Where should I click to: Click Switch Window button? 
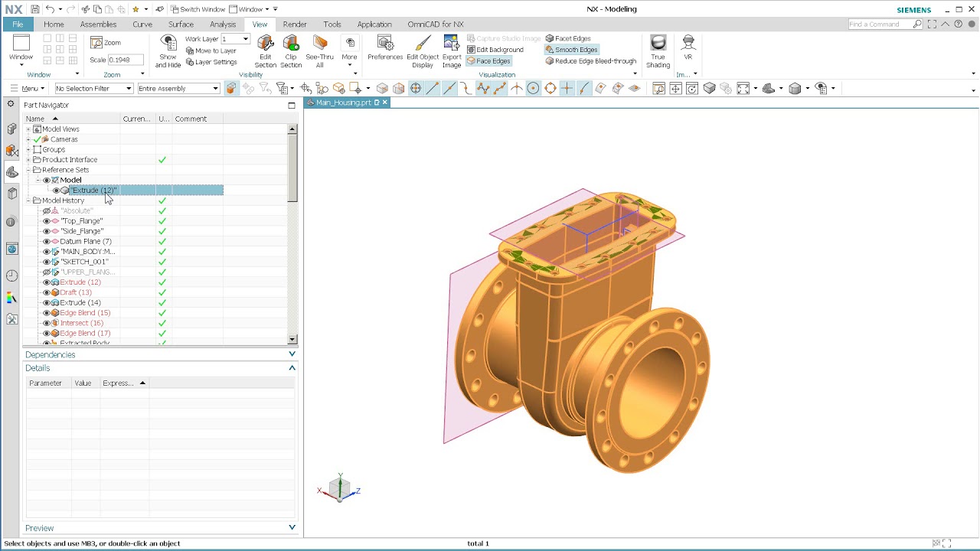point(198,9)
